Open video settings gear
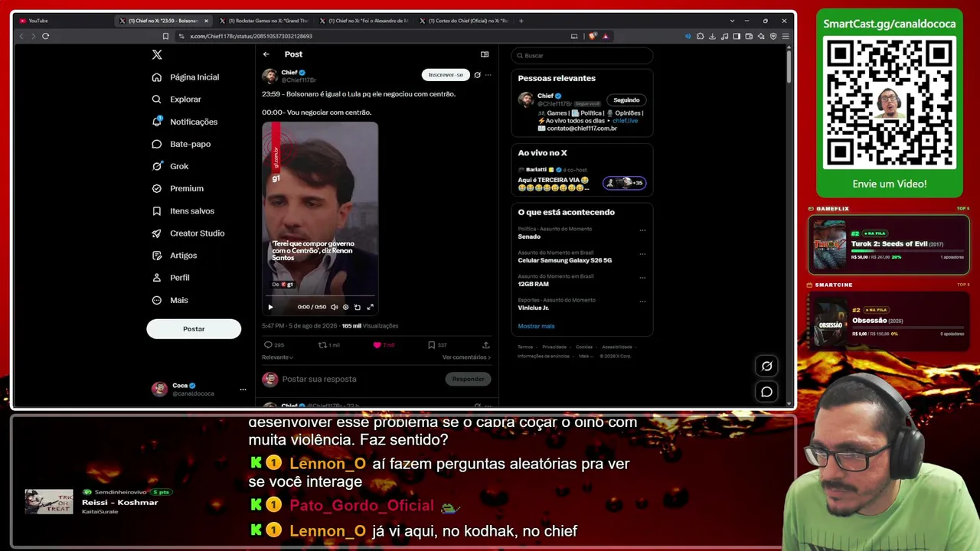The image size is (980, 551). (345, 307)
